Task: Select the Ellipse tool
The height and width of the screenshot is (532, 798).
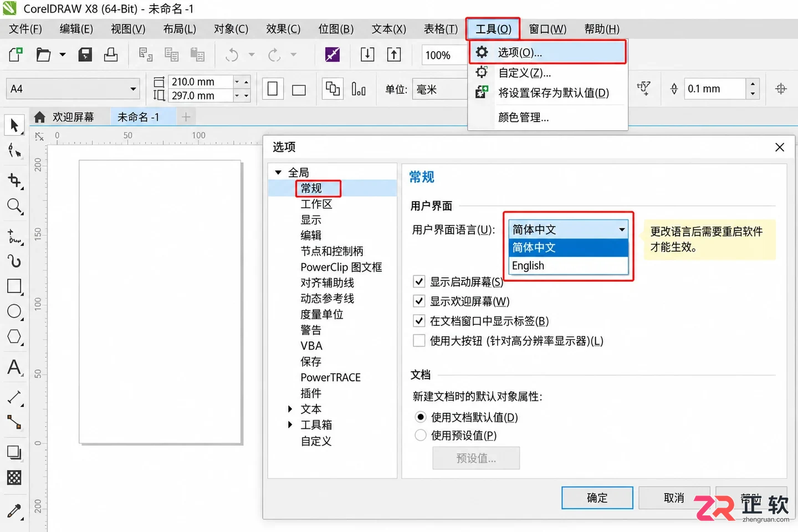Action: (x=14, y=311)
